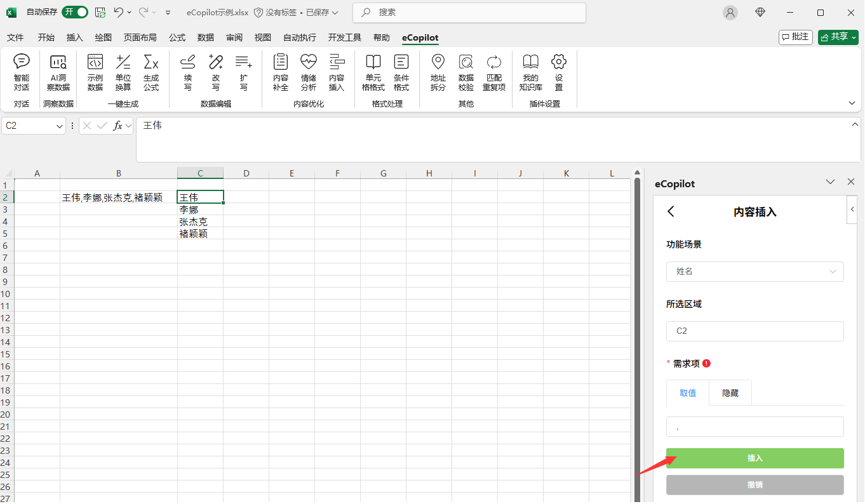Collapse the ribbon with the chevron
Image resolution: width=865 pixels, height=504 pixels.
pyautogui.click(x=852, y=103)
